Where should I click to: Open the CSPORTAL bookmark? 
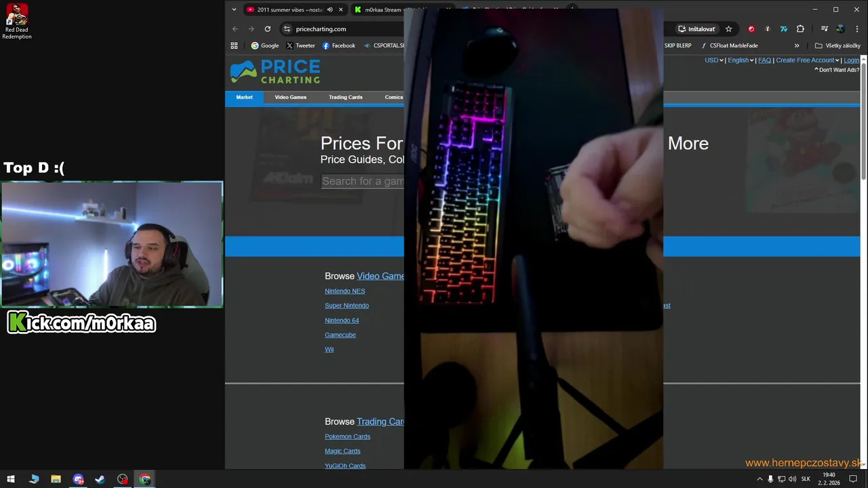point(384,45)
